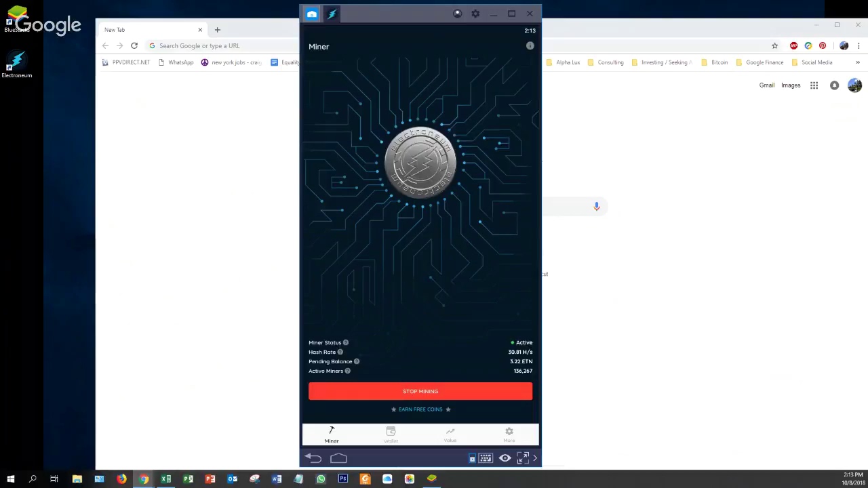Open Excel from the taskbar
The width and height of the screenshot is (868, 488).
coord(166,479)
